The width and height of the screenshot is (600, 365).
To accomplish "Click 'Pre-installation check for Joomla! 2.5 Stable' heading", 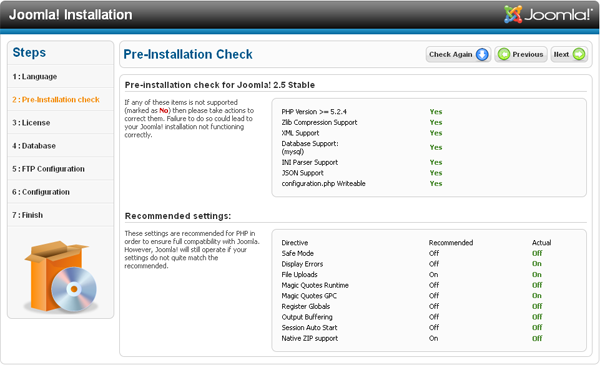I will pyautogui.click(x=220, y=85).
